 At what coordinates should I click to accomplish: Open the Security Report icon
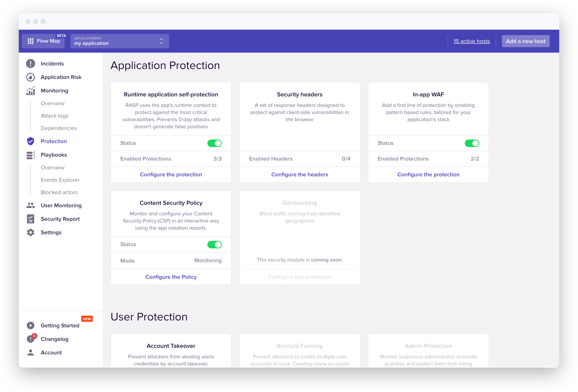coord(30,219)
